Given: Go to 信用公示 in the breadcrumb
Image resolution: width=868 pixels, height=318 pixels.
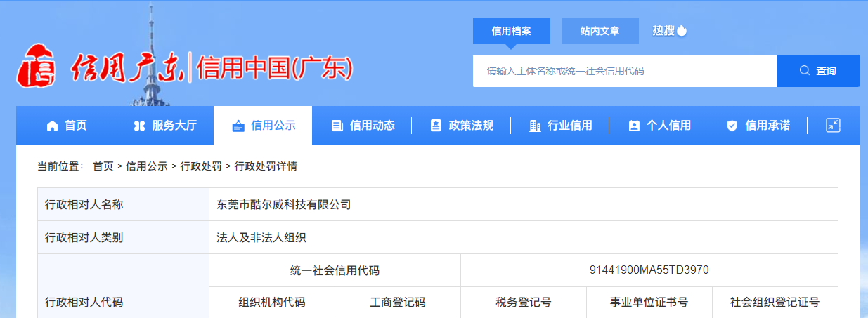Looking at the screenshot, I should point(146,166).
